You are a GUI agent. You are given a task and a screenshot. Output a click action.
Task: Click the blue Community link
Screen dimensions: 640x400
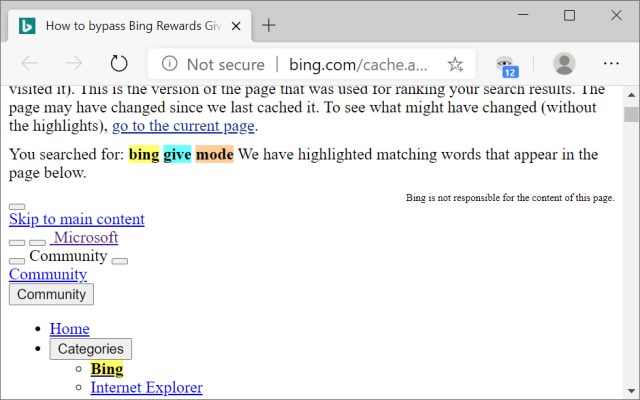click(48, 274)
